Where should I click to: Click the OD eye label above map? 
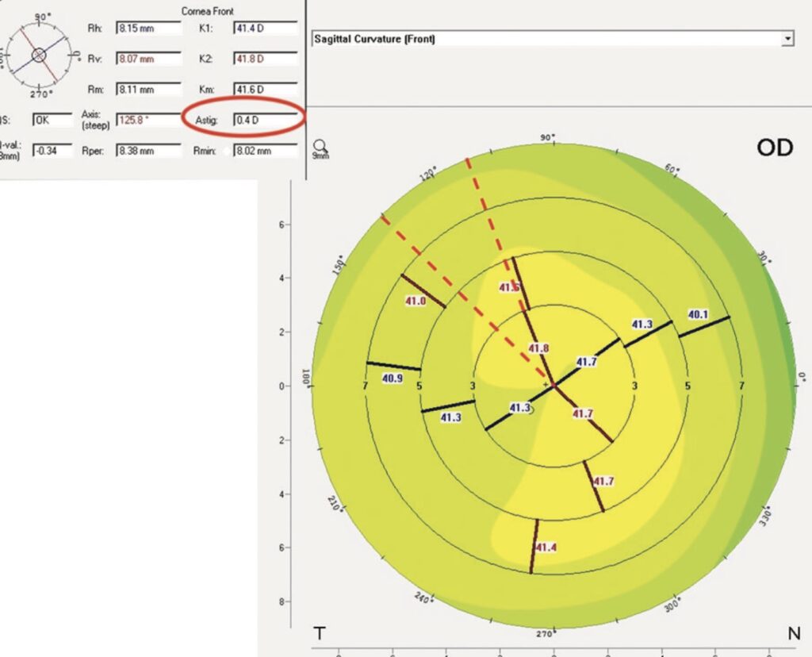[x=774, y=148]
